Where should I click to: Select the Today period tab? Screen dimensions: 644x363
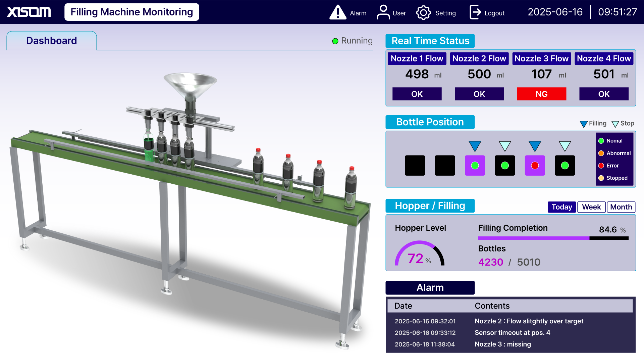tap(561, 207)
